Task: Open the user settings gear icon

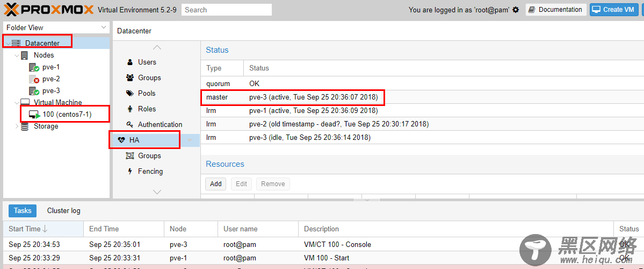Action: (x=516, y=10)
